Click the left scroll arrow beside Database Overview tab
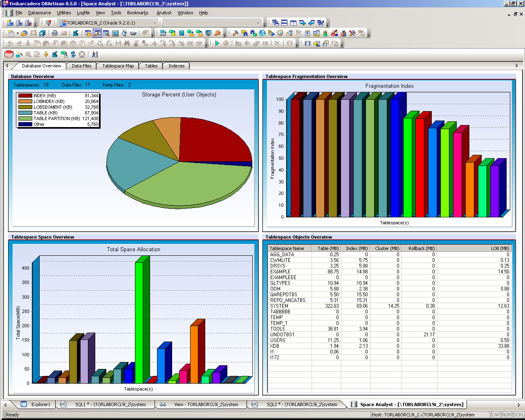This screenshot has height=420, width=525. [x=7, y=66]
